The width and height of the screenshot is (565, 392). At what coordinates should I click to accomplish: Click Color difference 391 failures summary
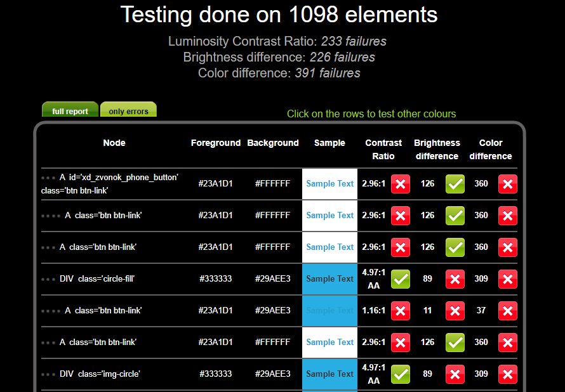[279, 73]
